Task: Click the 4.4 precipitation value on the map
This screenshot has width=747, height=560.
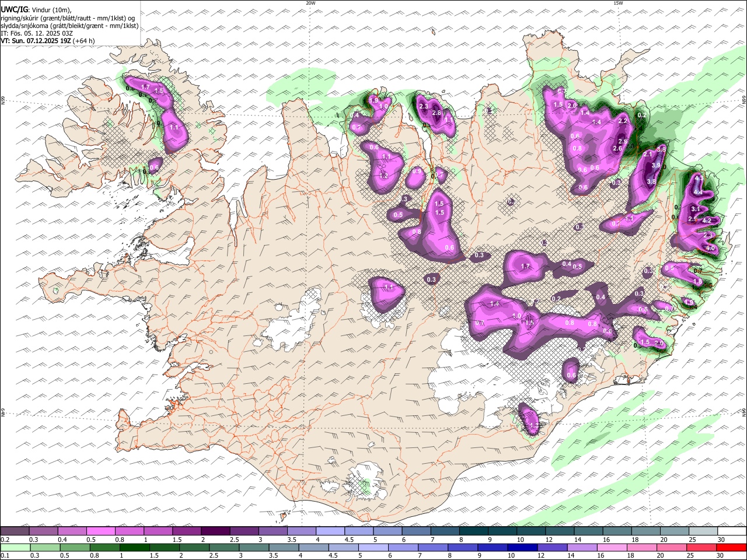Action: (x=698, y=192)
